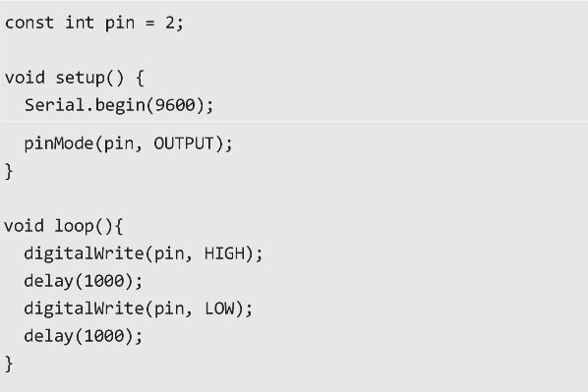This screenshot has width=588, height=392.
Task: Click the 'int' type in the pin declaration
Action: point(79,23)
